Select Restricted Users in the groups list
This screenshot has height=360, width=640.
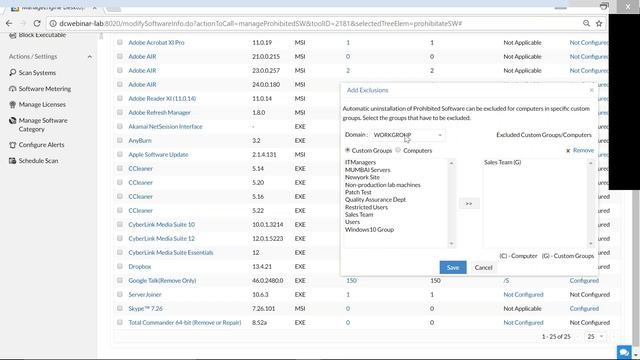tap(366, 207)
